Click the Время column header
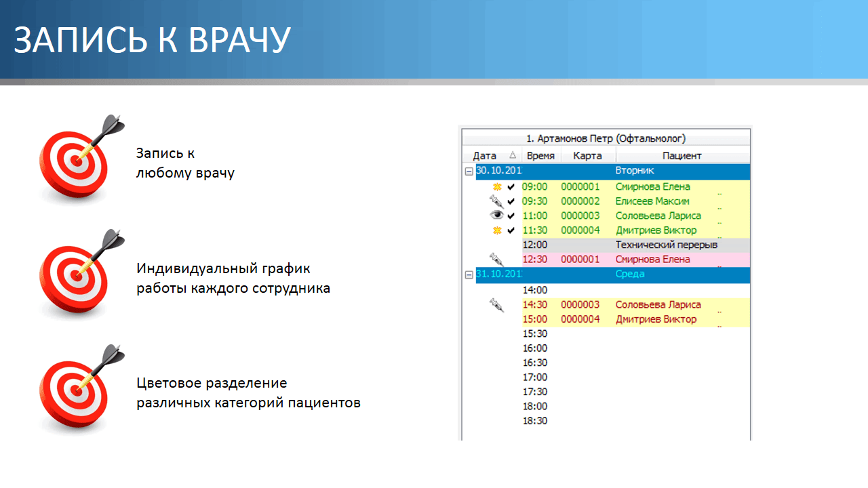This screenshot has height=488, width=868. tap(541, 156)
